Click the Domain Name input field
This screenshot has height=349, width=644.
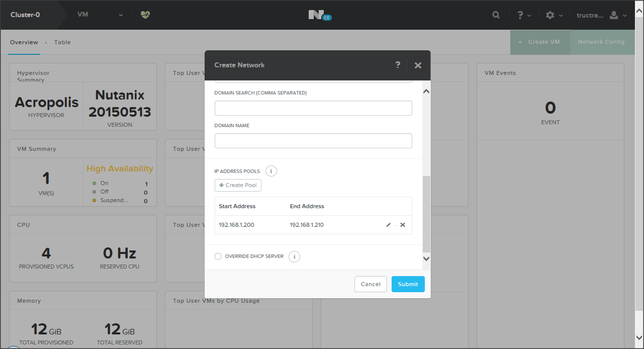click(x=313, y=141)
